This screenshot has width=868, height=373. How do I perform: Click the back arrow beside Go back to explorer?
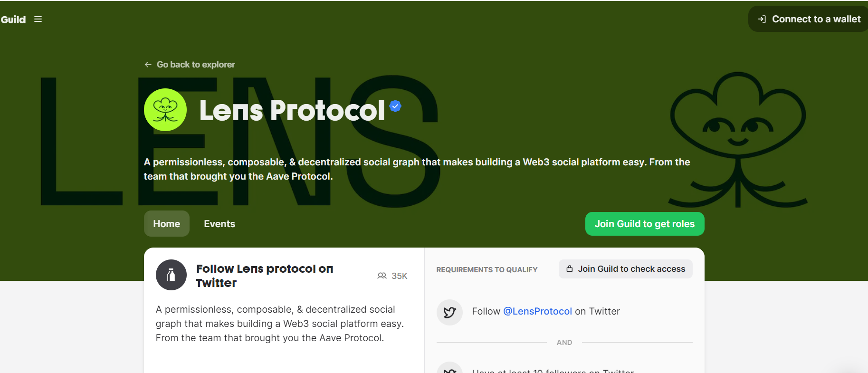click(x=148, y=65)
